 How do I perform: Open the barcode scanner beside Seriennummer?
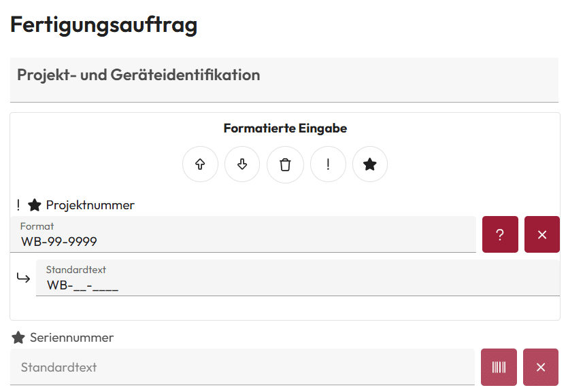499,367
